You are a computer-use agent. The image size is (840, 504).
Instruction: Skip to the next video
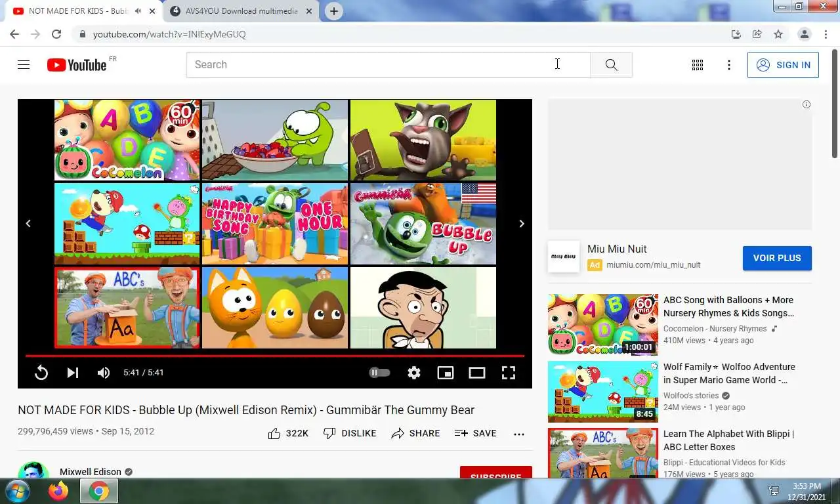click(x=73, y=373)
